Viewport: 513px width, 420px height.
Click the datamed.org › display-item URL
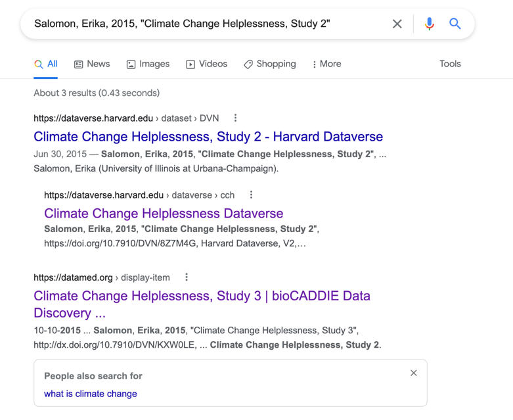[x=102, y=277]
